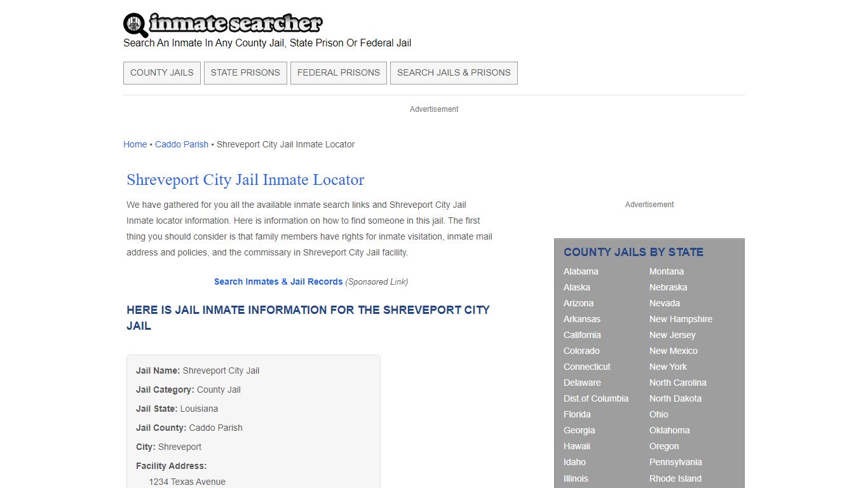Open the Federal Prisons menu

pyautogui.click(x=339, y=72)
